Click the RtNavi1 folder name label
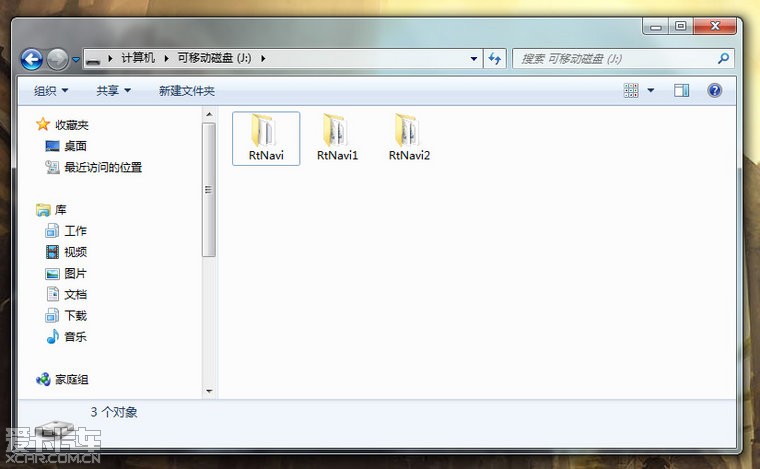Image resolution: width=760 pixels, height=469 pixels. point(337,155)
